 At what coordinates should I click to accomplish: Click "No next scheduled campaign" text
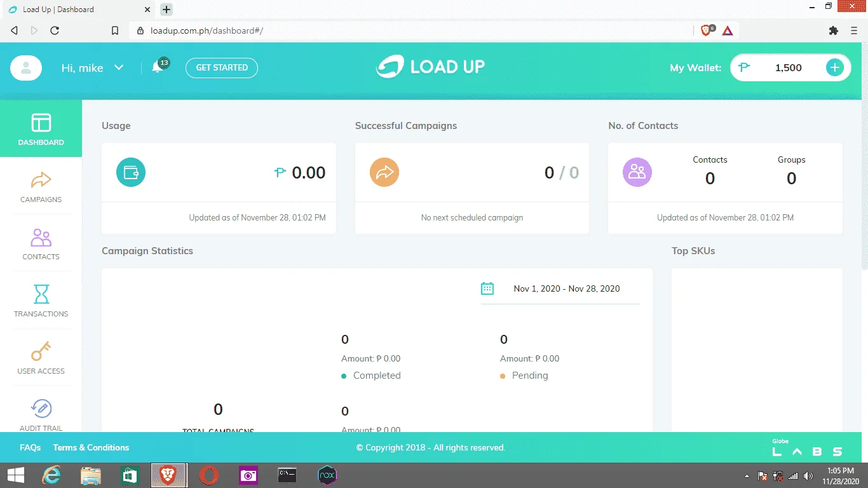tap(472, 217)
